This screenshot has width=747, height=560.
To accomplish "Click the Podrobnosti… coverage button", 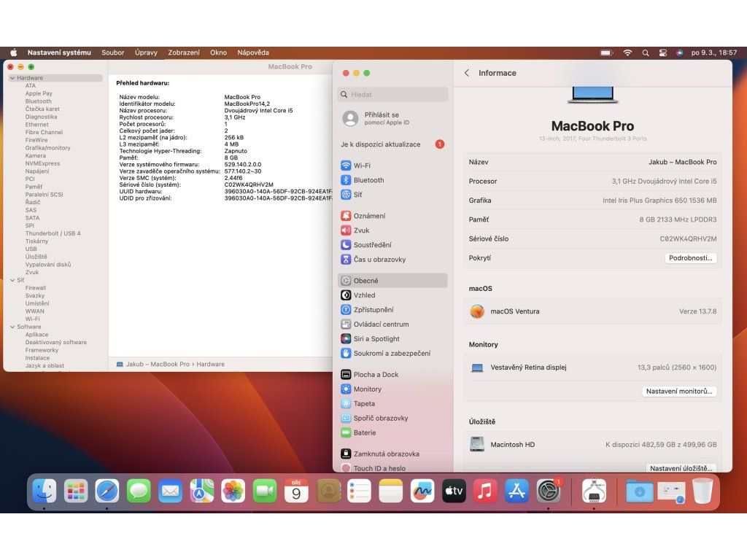I will tap(690, 258).
